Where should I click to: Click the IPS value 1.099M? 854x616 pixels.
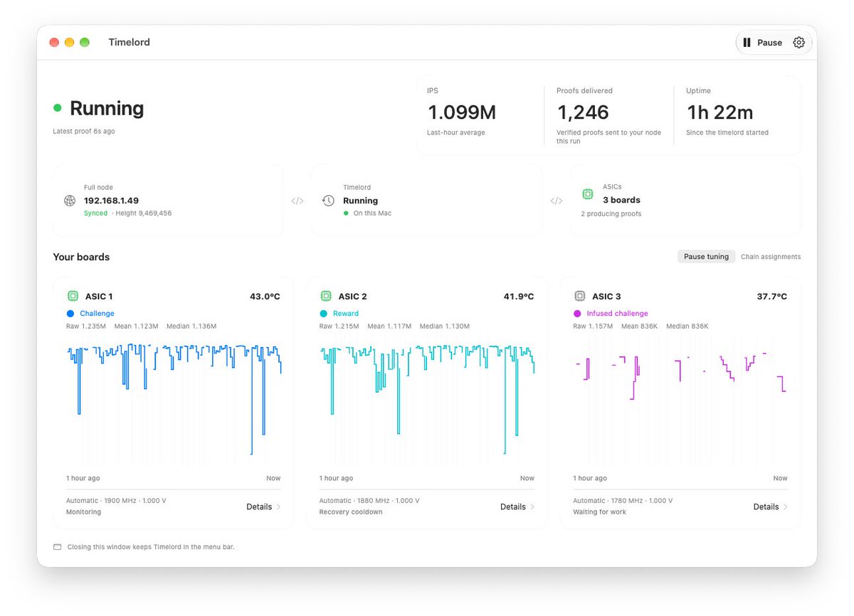(x=461, y=112)
